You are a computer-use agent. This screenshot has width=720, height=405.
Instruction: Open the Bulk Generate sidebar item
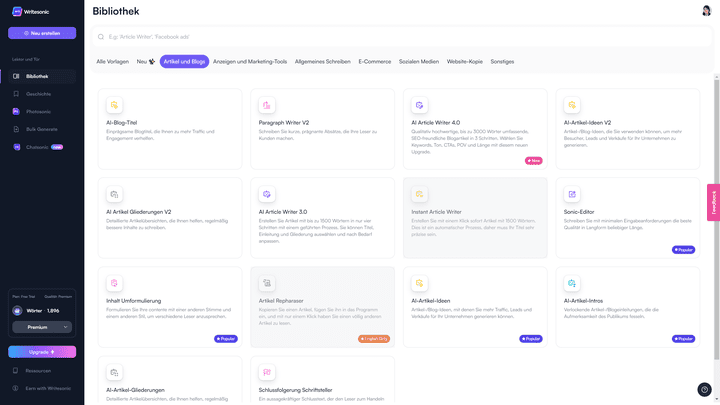click(x=39, y=129)
